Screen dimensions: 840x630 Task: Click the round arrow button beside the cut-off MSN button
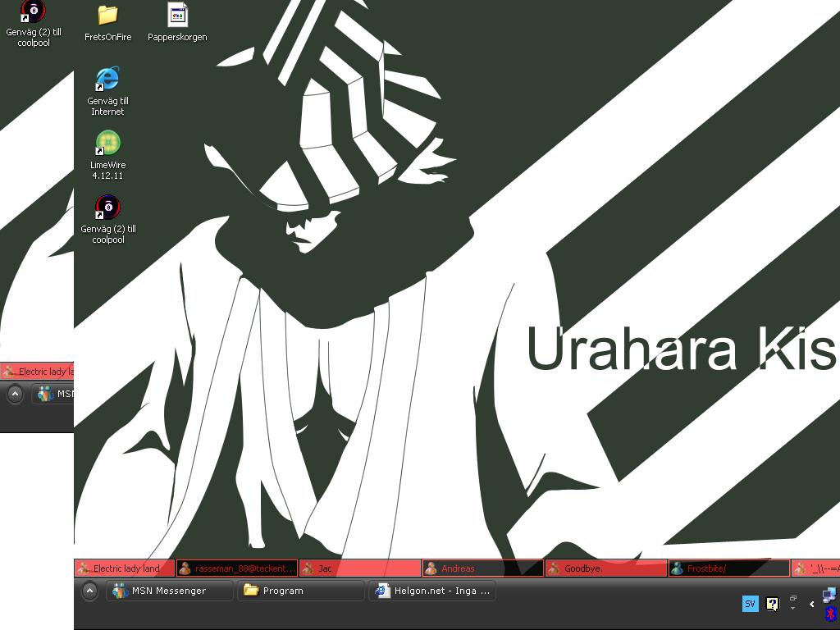point(15,395)
